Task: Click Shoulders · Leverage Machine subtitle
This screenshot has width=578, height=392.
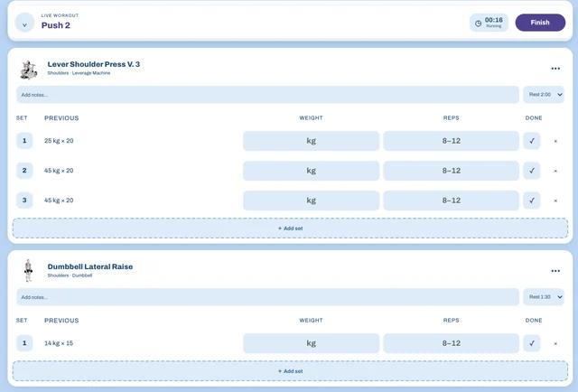Action: (79, 73)
